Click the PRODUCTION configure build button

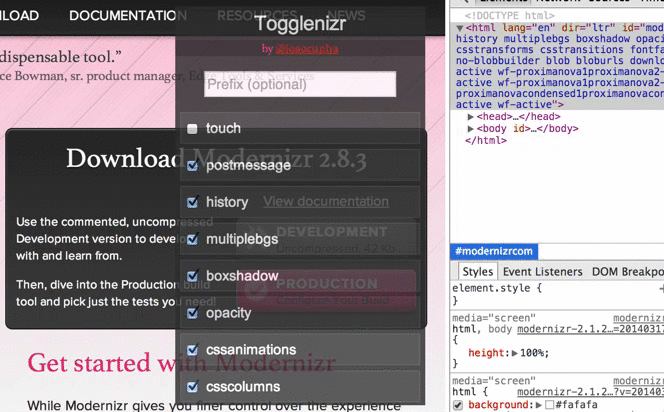coord(326,291)
